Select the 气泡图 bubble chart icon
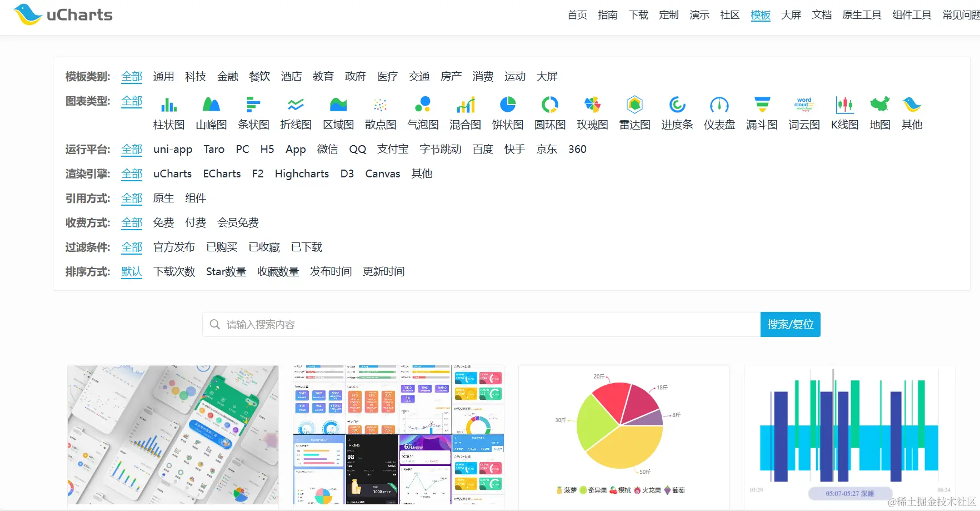The width and height of the screenshot is (980, 511). point(423,105)
